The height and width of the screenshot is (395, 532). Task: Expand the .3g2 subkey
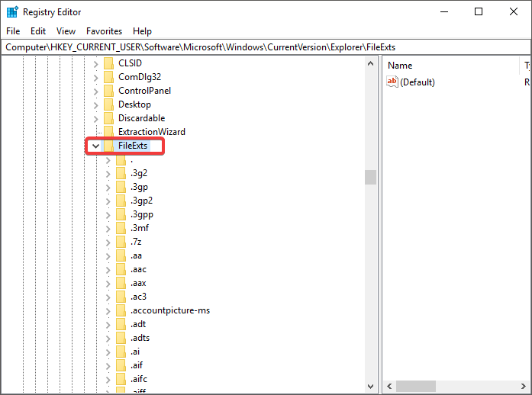[108, 174]
